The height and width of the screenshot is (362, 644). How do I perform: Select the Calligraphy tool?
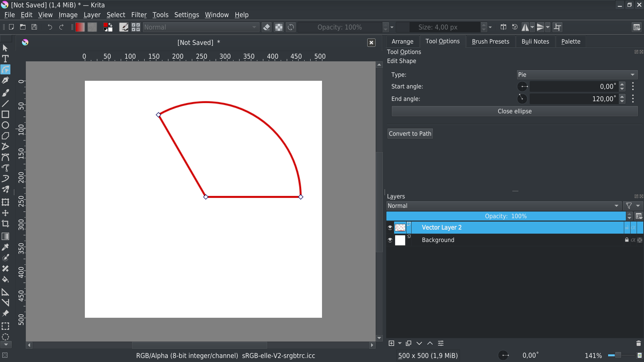click(x=5, y=80)
